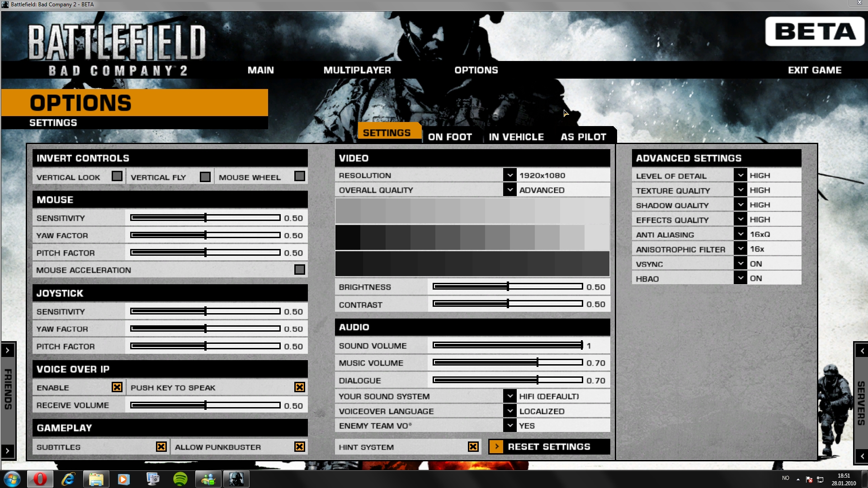Click the network tray icon

(x=820, y=479)
